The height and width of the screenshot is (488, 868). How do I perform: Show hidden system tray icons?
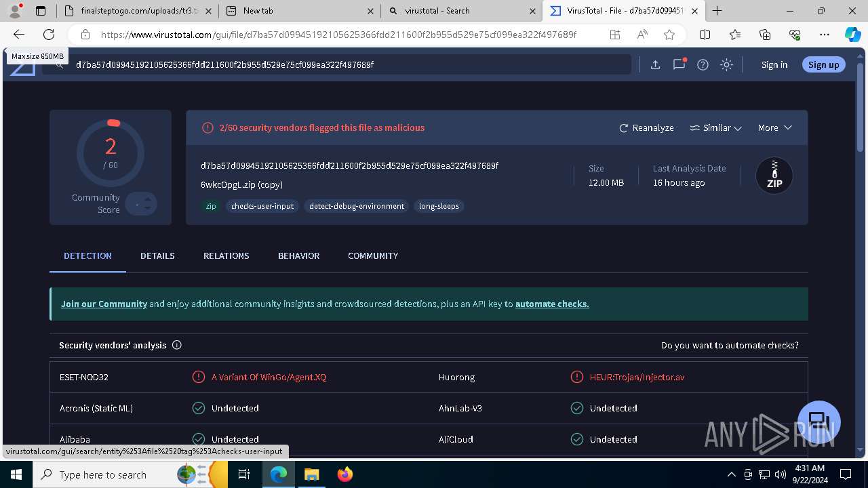click(x=731, y=474)
